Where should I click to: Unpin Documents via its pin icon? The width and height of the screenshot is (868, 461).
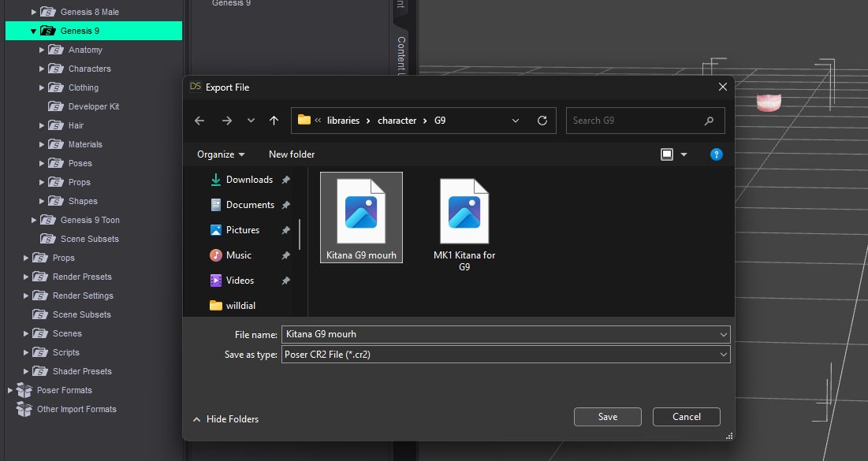[x=285, y=206]
